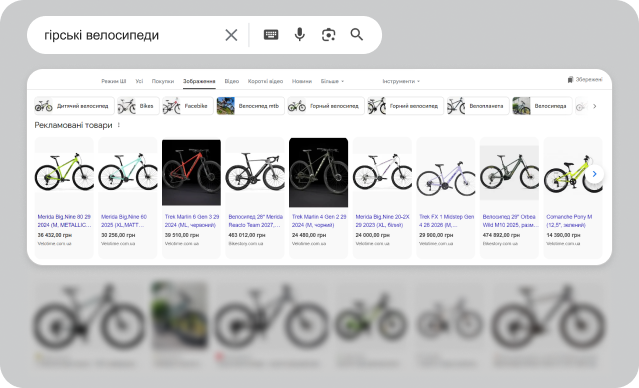Open the Merida Big.Nine 80 29 product link

pos(64,220)
